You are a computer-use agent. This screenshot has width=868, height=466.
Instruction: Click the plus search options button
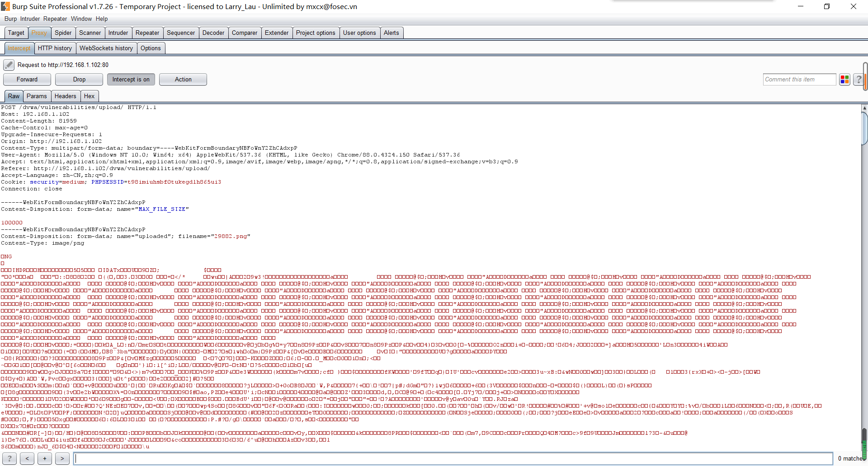point(45,458)
